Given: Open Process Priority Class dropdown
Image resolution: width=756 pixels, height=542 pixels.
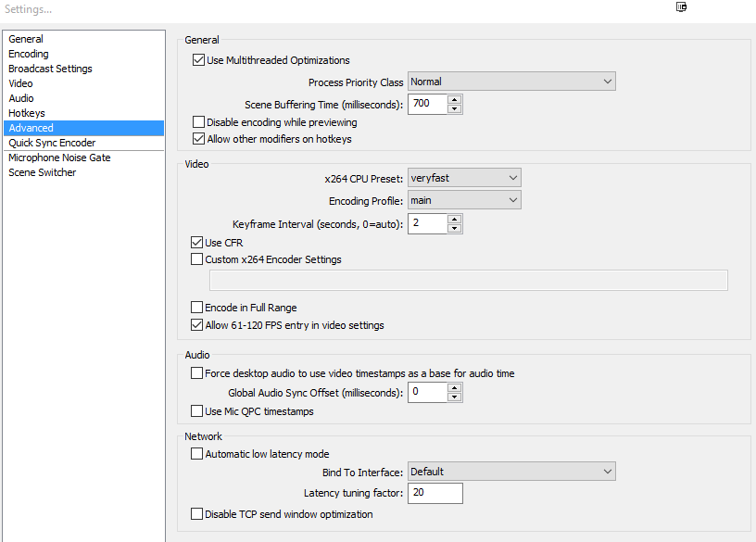Looking at the screenshot, I should click(511, 82).
